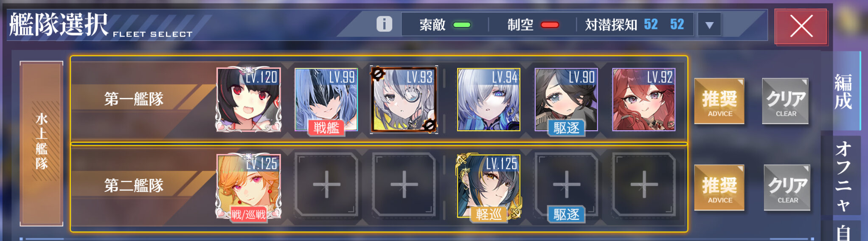Screen dimensions: 868x241
Task: Click クリア CLEAR for second fleet
Action: coord(787,188)
